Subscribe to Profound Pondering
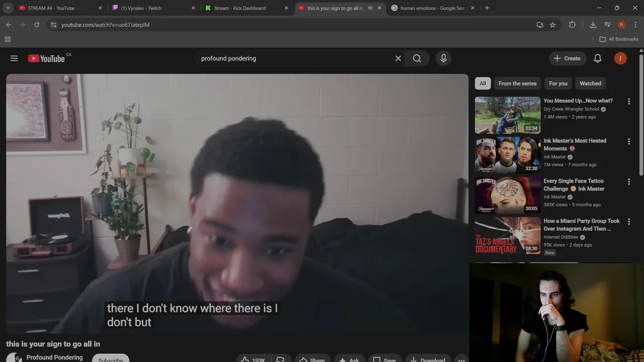644x362 pixels. click(111, 359)
